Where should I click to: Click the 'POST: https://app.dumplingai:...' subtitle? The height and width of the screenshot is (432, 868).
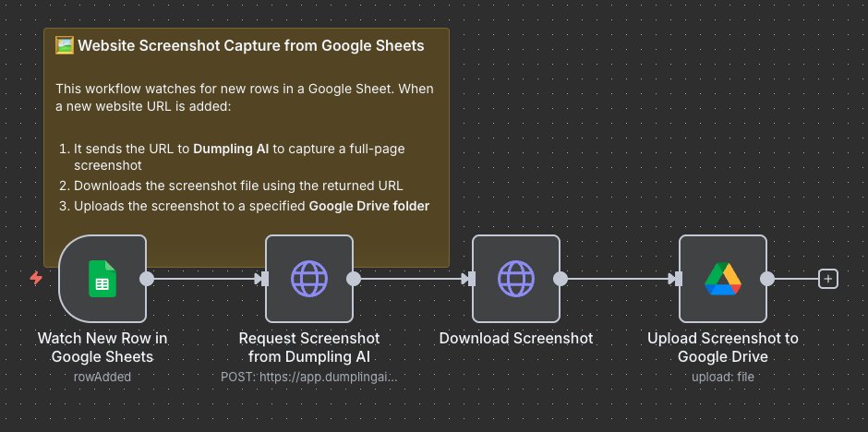(x=309, y=378)
